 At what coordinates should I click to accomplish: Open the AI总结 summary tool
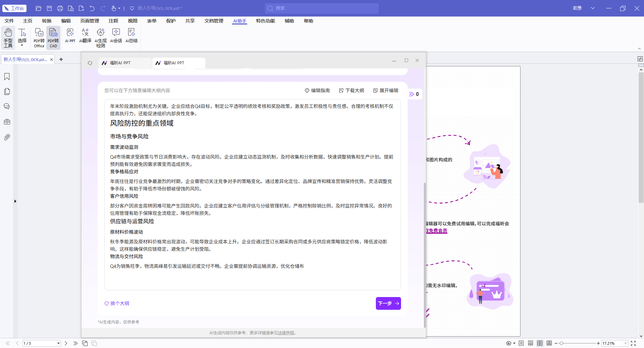point(132,36)
